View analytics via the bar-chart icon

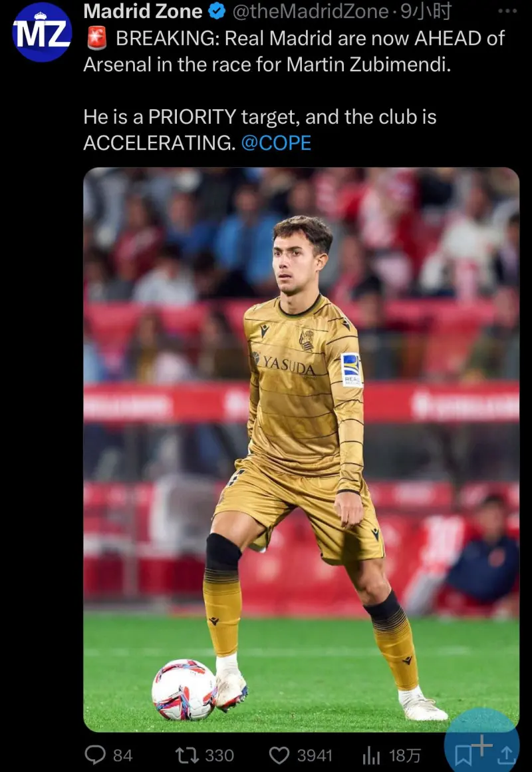click(370, 755)
